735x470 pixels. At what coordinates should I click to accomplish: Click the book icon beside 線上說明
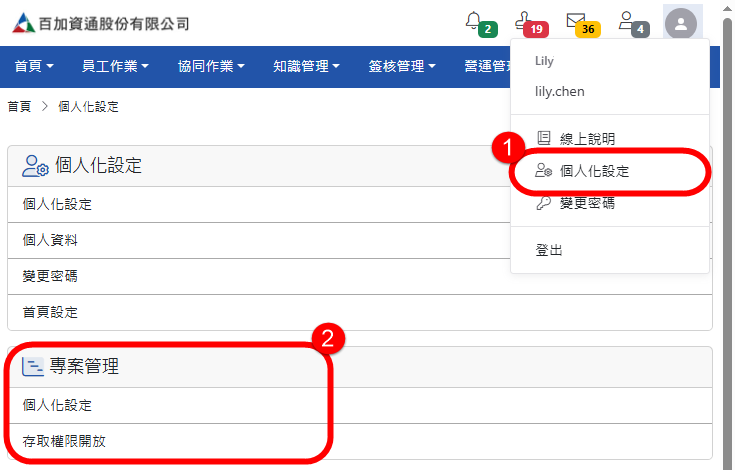[x=544, y=138]
